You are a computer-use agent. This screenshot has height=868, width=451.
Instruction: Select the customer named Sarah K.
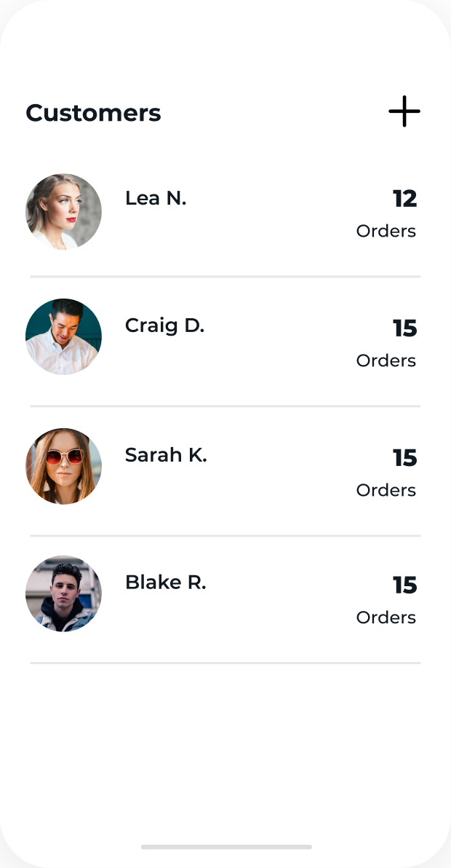166,454
